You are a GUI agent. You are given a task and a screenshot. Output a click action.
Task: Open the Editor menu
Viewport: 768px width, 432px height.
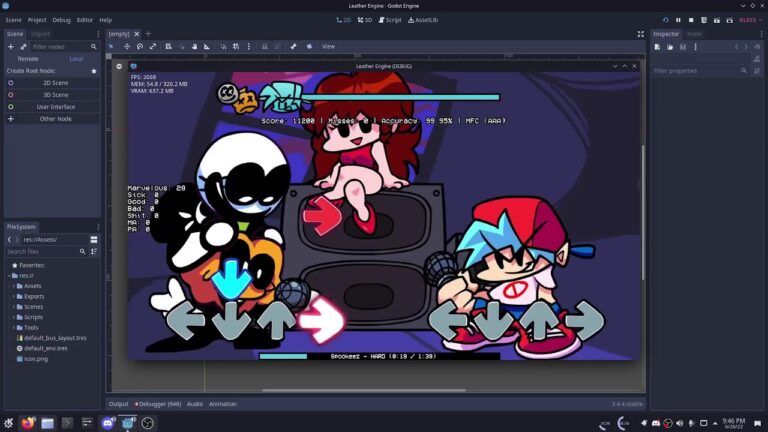click(x=85, y=20)
